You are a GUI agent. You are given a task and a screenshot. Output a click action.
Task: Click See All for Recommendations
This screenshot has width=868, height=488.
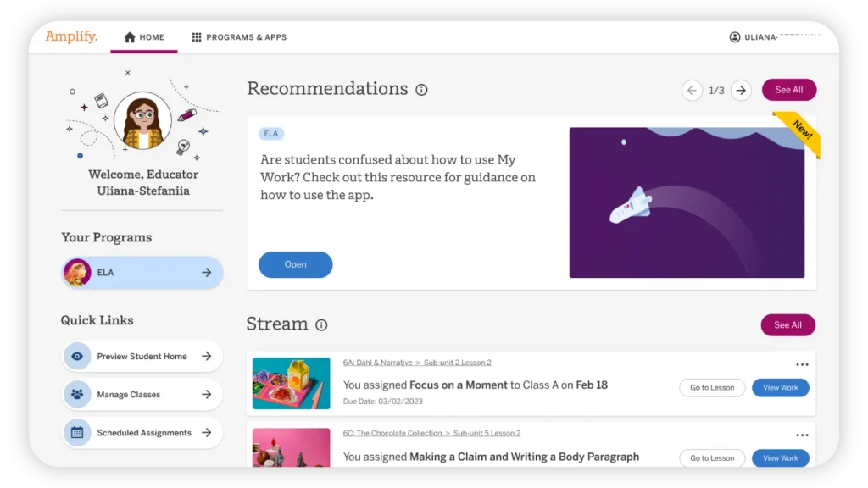(789, 90)
